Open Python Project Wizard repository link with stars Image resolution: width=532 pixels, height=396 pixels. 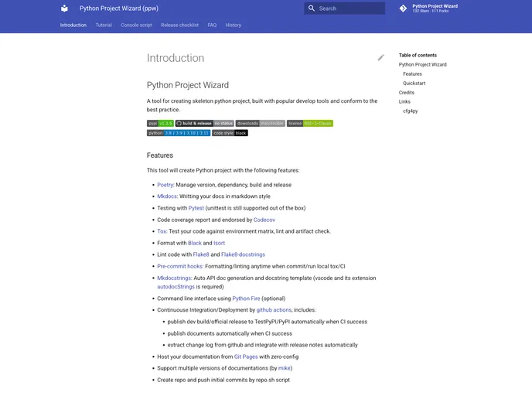[428, 9]
